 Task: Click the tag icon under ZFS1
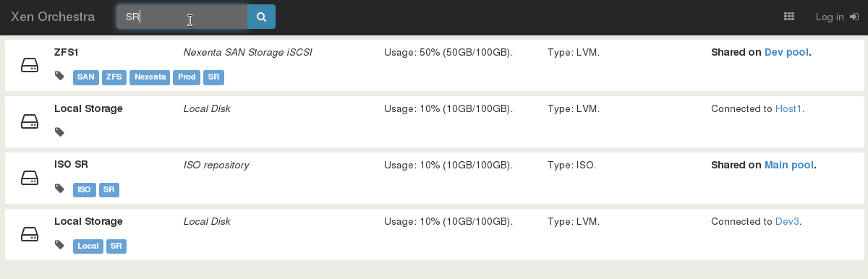click(60, 77)
